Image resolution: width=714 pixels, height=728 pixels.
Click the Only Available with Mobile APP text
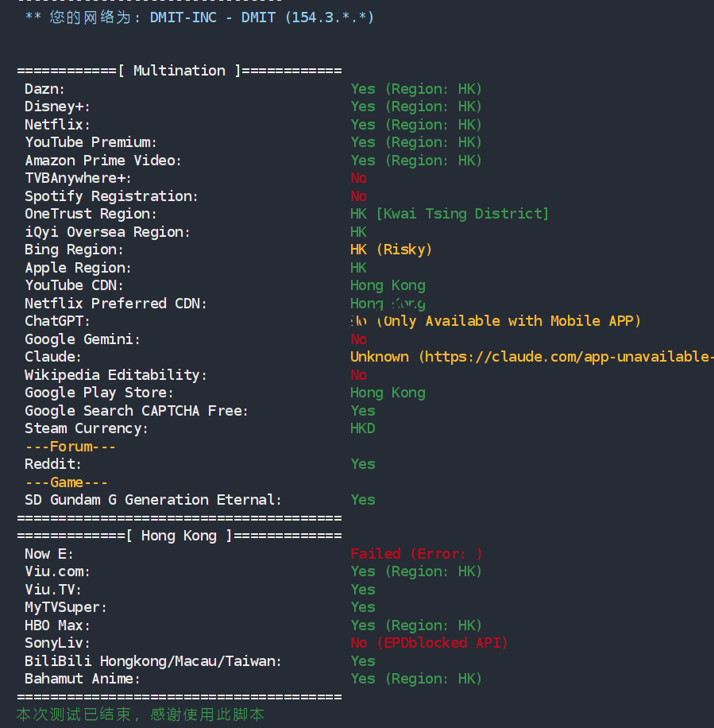(508, 321)
